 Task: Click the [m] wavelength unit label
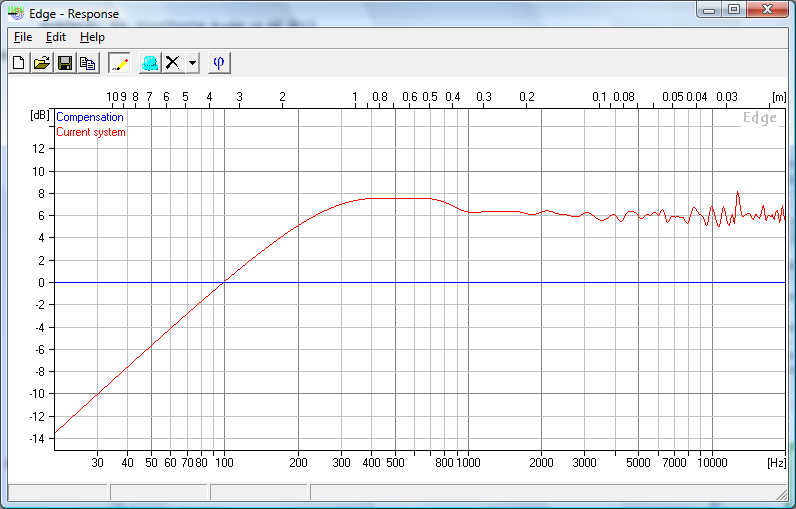point(779,96)
